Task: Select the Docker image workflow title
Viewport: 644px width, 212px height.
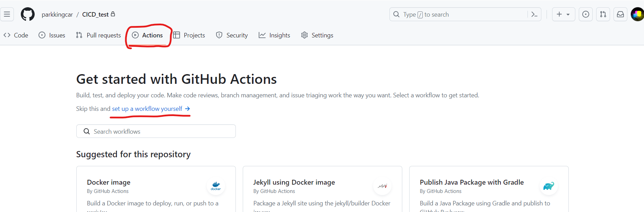Action: (x=109, y=182)
